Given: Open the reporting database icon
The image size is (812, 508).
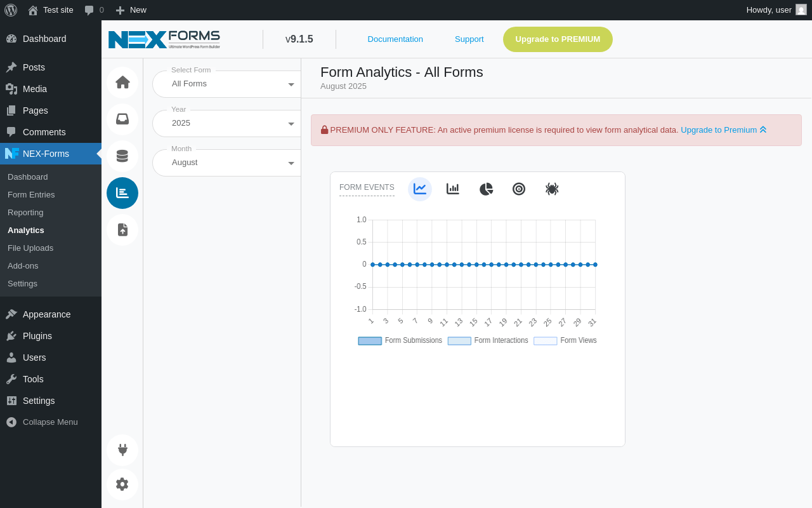Looking at the screenshot, I should pyautogui.click(x=122, y=156).
